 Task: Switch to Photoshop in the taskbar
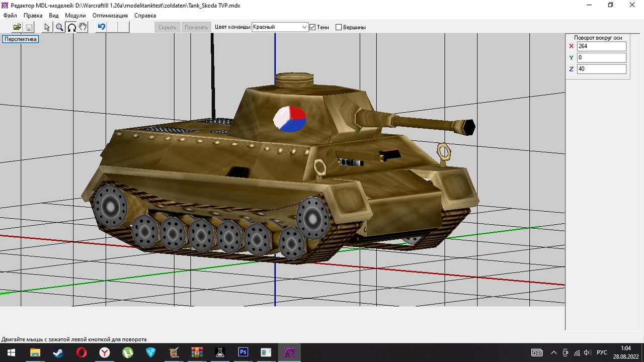tap(243, 353)
